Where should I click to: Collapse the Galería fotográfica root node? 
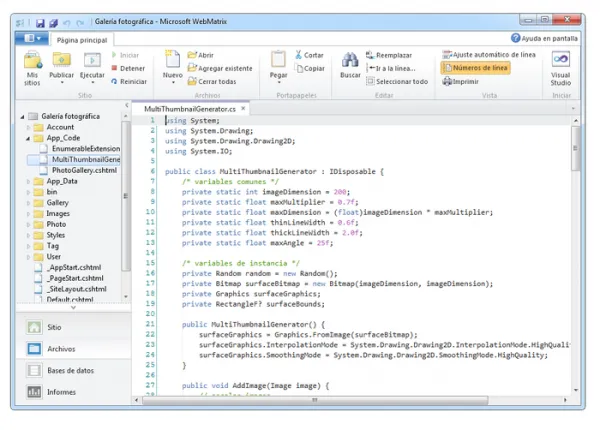click(22, 117)
